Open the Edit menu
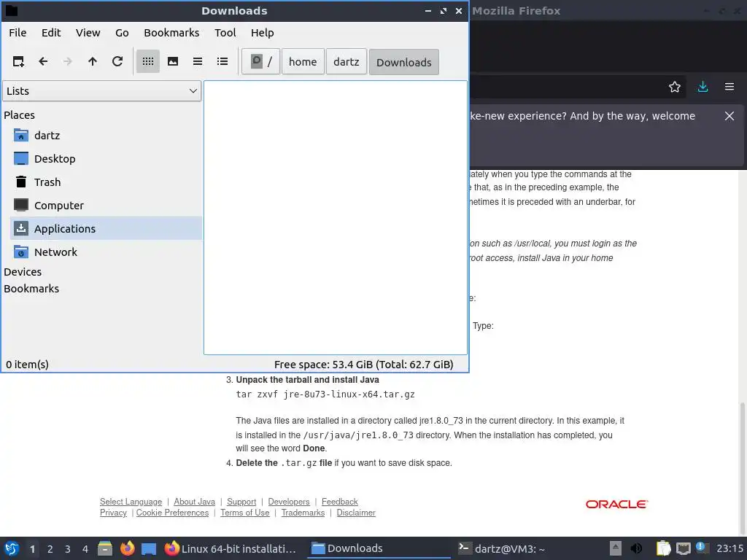This screenshot has height=560, width=747. point(51,33)
